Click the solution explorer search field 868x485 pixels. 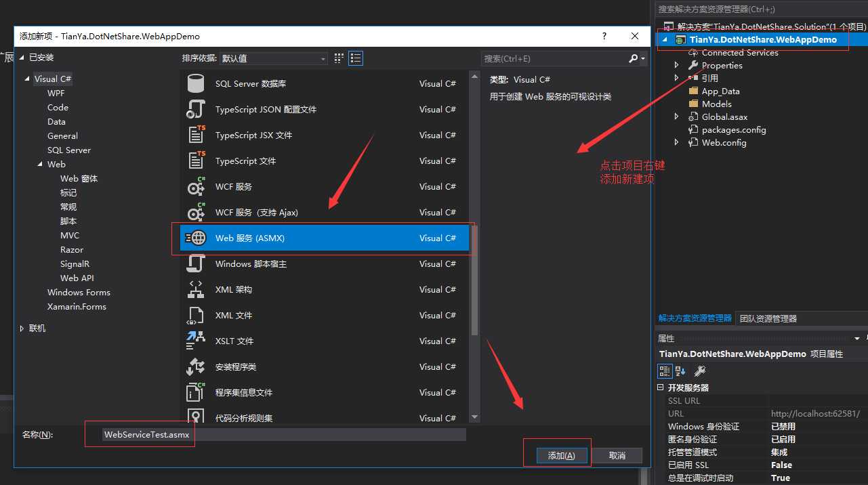tap(761, 9)
